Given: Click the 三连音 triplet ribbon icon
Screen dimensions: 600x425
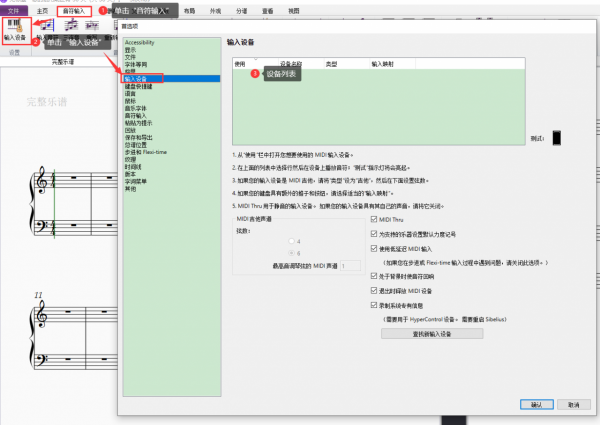Looking at the screenshot, I should click(71, 26).
